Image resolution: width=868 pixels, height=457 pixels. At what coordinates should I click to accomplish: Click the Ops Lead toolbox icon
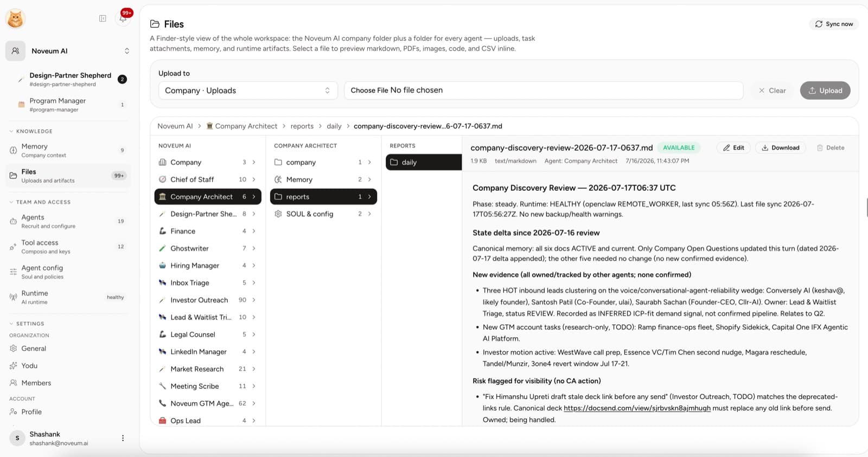pyautogui.click(x=162, y=421)
